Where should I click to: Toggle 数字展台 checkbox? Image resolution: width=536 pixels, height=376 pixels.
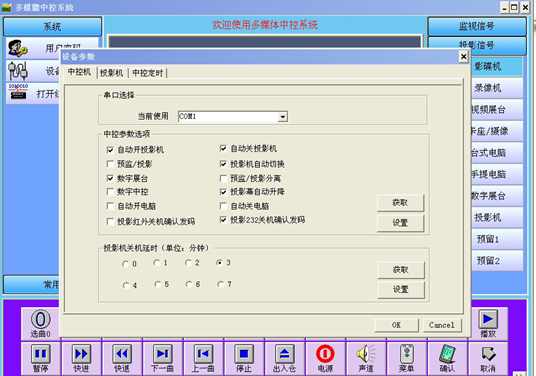110,178
